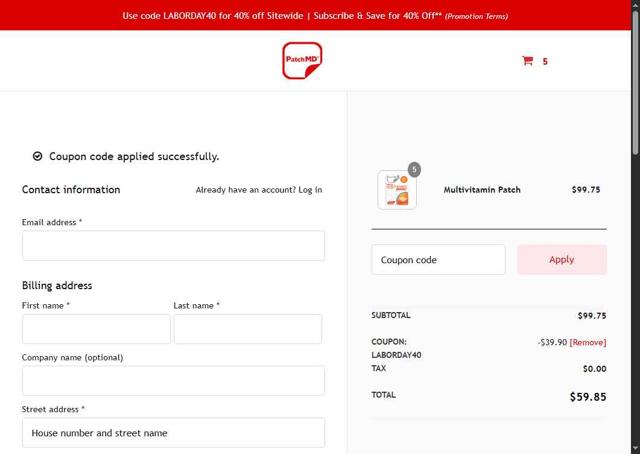The height and width of the screenshot is (454, 640).
Task: Click the Multivitamin Patch product name
Action: click(x=482, y=190)
